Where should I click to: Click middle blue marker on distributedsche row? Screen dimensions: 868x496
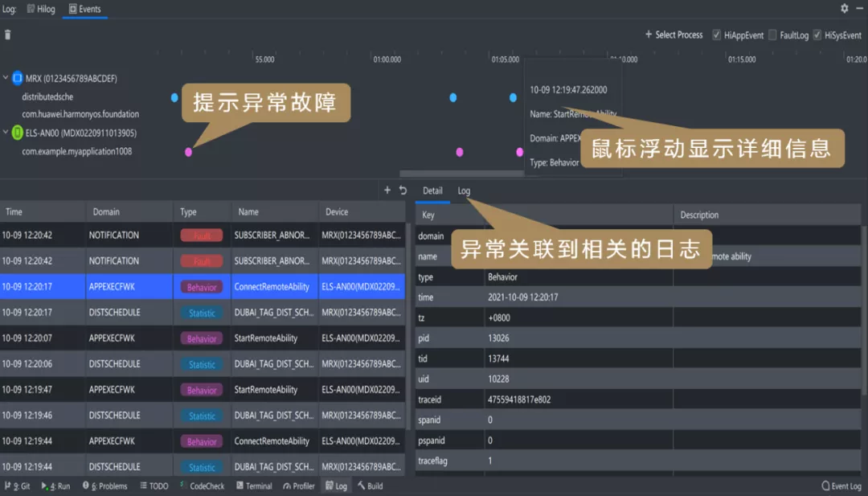(452, 97)
